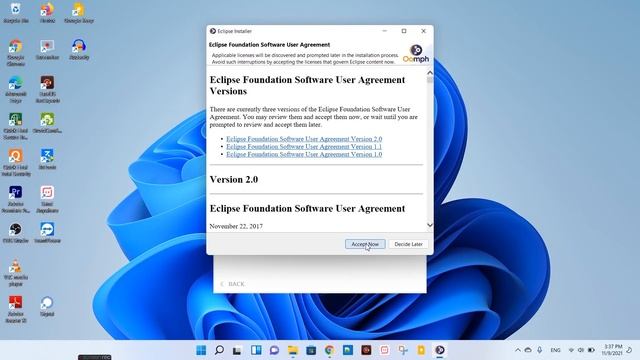This screenshot has width=640, height=360.
Task: Maximize the Eclipse Installer dialog
Action: click(404, 31)
